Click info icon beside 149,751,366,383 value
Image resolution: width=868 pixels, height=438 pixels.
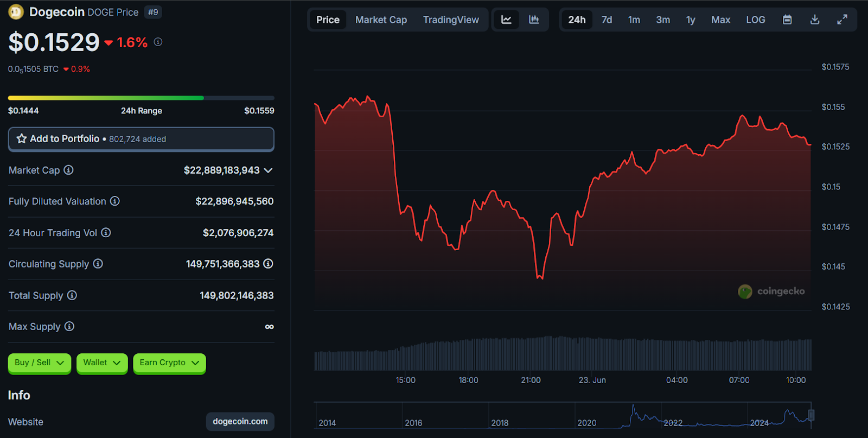point(268,264)
